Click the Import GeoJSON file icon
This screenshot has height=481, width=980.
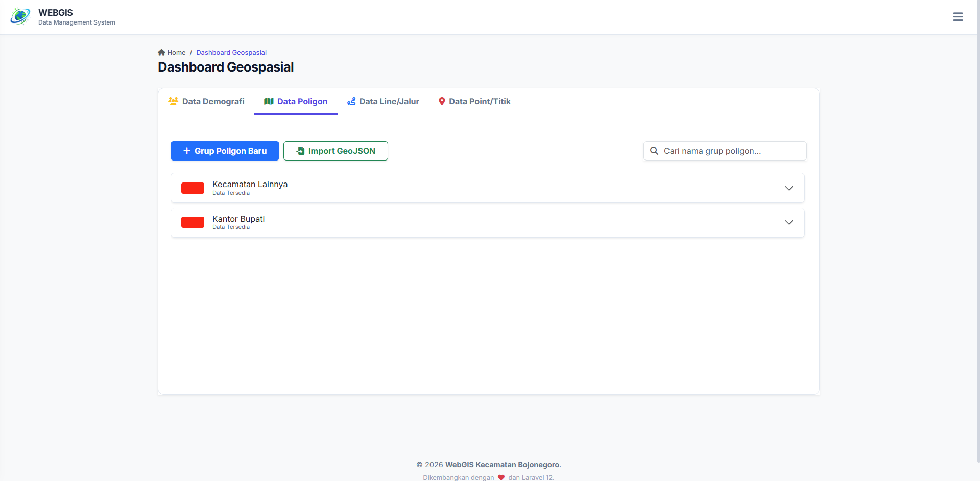click(x=301, y=151)
